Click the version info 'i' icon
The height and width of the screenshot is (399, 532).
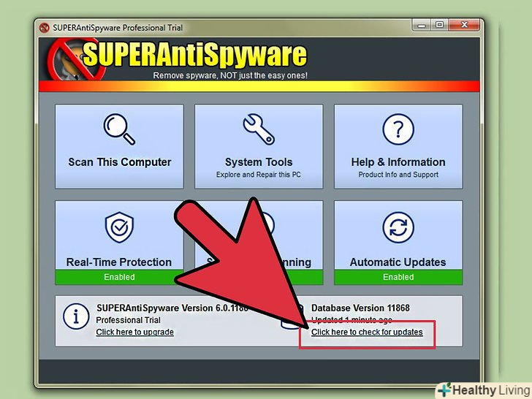point(76,316)
